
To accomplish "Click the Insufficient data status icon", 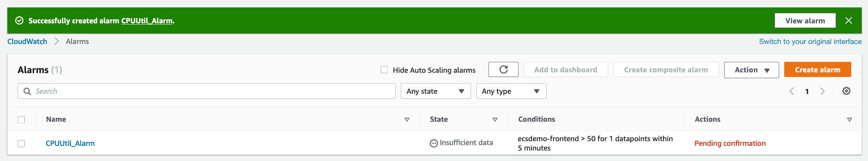I will pos(434,143).
